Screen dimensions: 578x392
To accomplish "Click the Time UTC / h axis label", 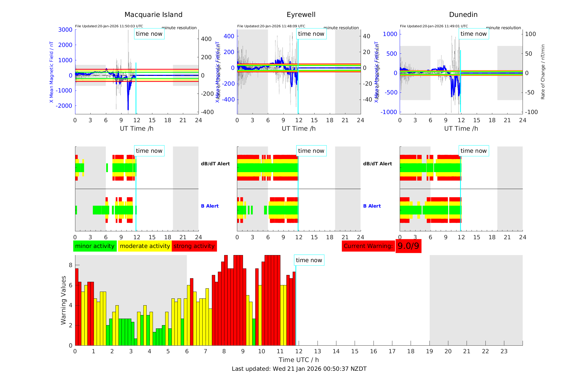I will pyautogui.click(x=299, y=360).
